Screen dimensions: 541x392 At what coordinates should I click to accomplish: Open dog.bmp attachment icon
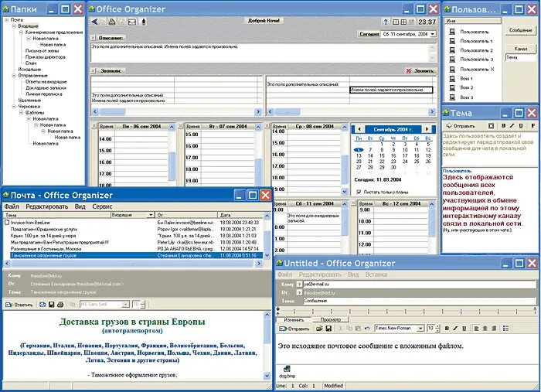pos(287,370)
